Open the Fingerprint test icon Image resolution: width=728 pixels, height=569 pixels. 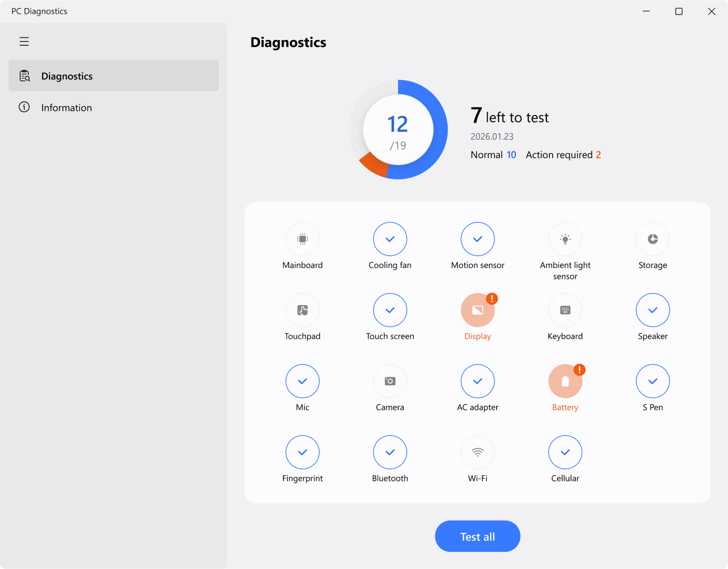[302, 452]
